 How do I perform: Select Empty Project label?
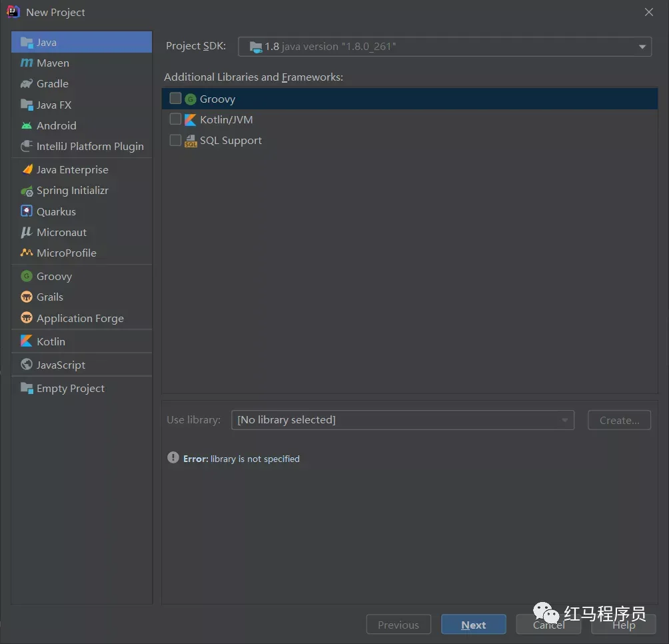pyautogui.click(x=71, y=389)
